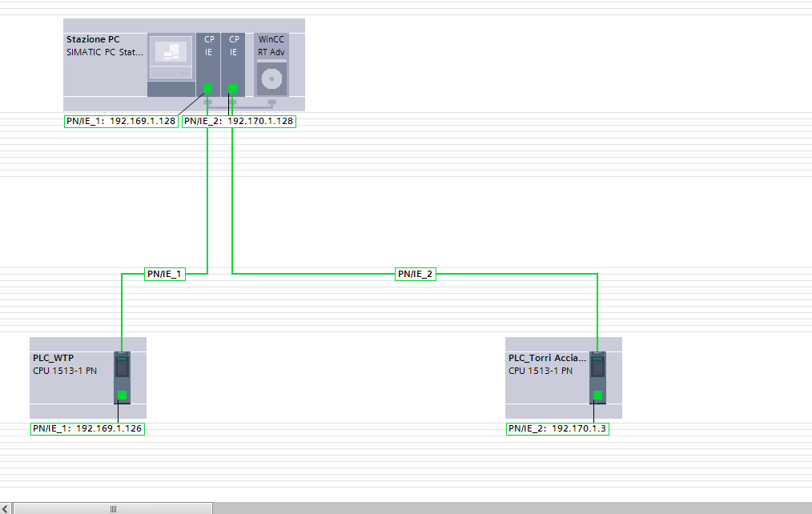
Task: Select the SIMATIC PC Station monitor icon
Action: click(171, 58)
